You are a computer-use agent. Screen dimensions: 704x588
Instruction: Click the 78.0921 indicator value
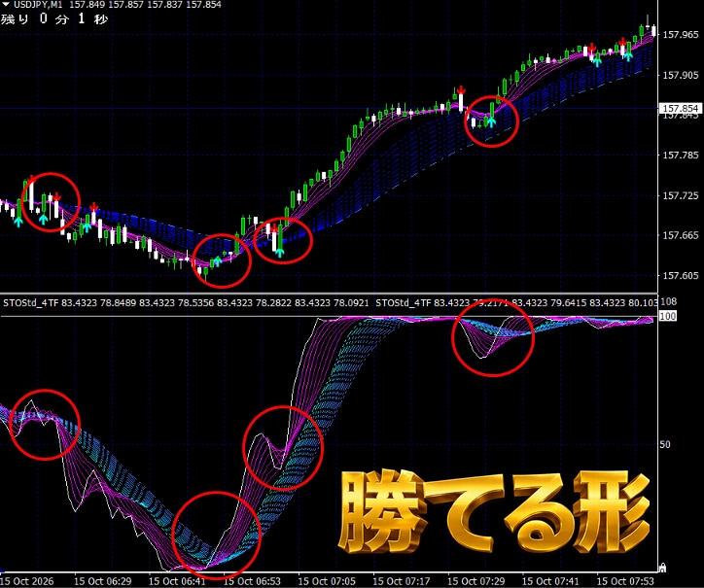[351, 303]
